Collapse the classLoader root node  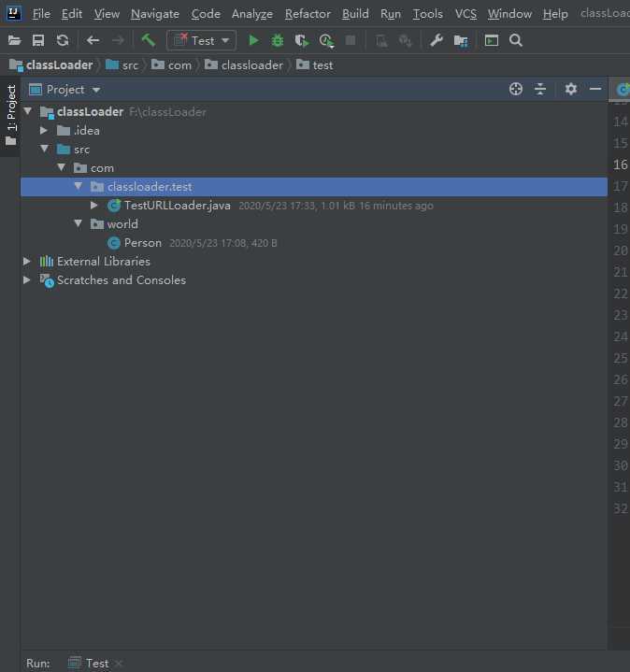point(28,111)
